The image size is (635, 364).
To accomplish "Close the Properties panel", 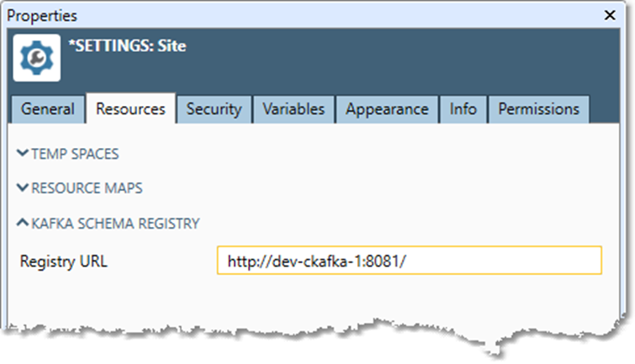I will click(609, 16).
